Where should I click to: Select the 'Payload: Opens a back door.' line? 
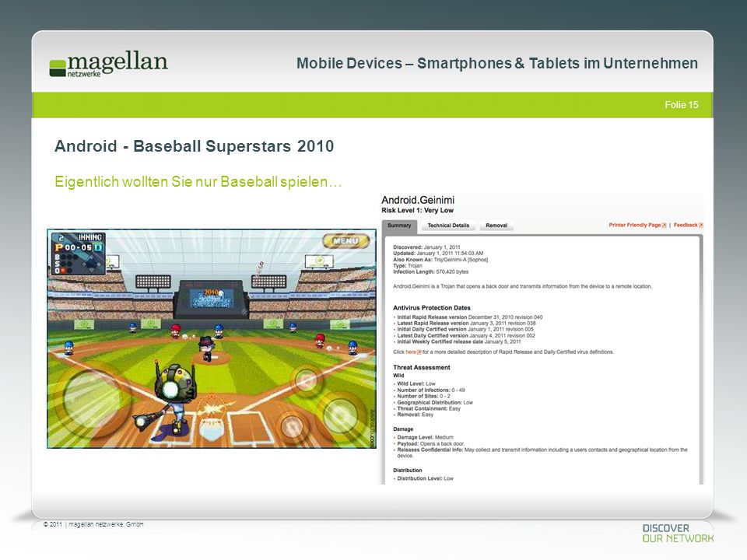pyautogui.click(x=430, y=443)
